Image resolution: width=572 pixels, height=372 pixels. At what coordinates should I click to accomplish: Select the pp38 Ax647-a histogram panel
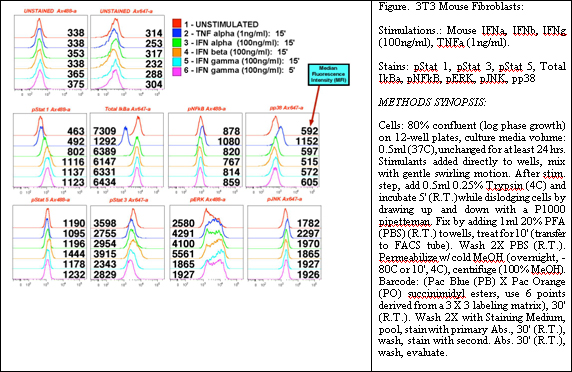[283, 151]
